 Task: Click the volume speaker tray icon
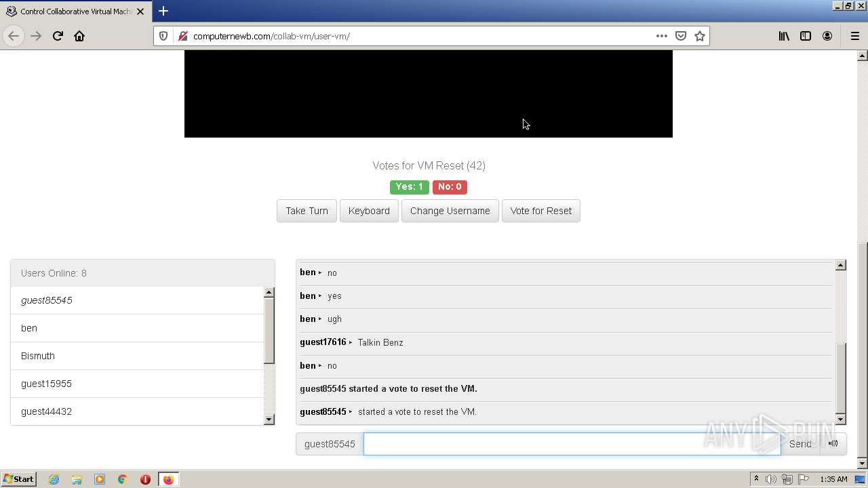(771, 479)
